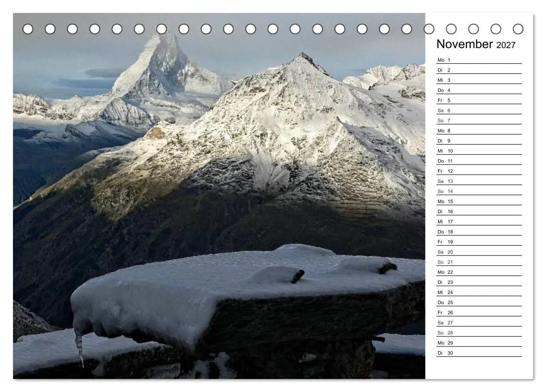Image resolution: width=546 pixels, height=392 pixels.
Task: Select the So 7 calendar row
Action: click(479, 120)
